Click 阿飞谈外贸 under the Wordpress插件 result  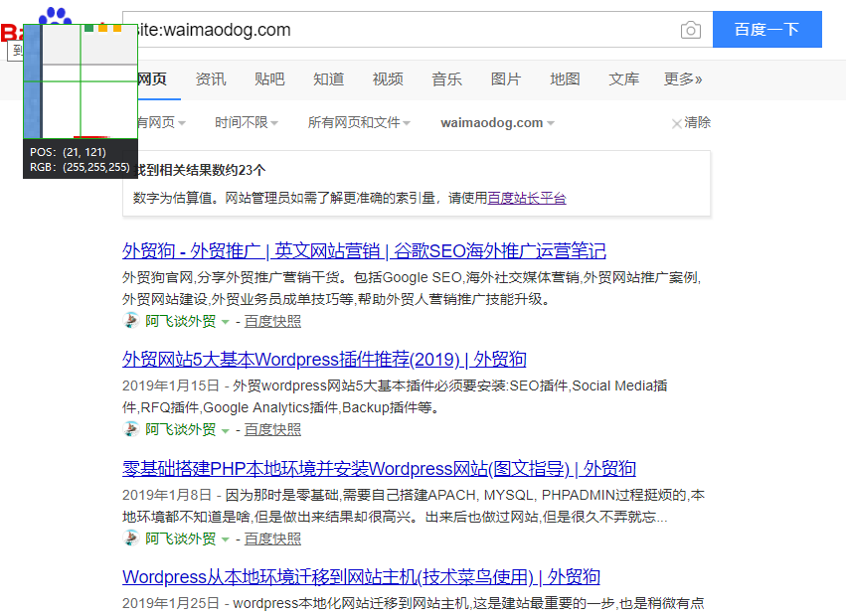(x=180, y=430)
